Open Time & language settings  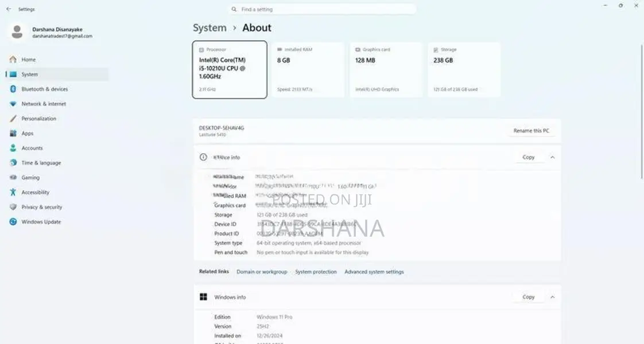57,163
